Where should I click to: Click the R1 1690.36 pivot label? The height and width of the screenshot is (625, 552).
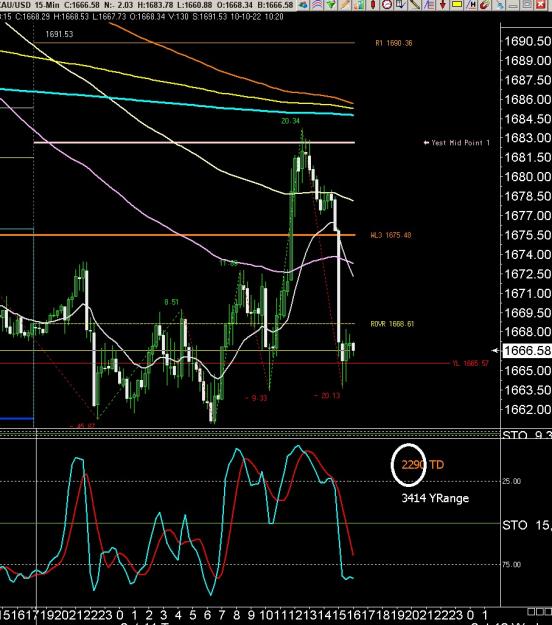click(x=394, y=43)
